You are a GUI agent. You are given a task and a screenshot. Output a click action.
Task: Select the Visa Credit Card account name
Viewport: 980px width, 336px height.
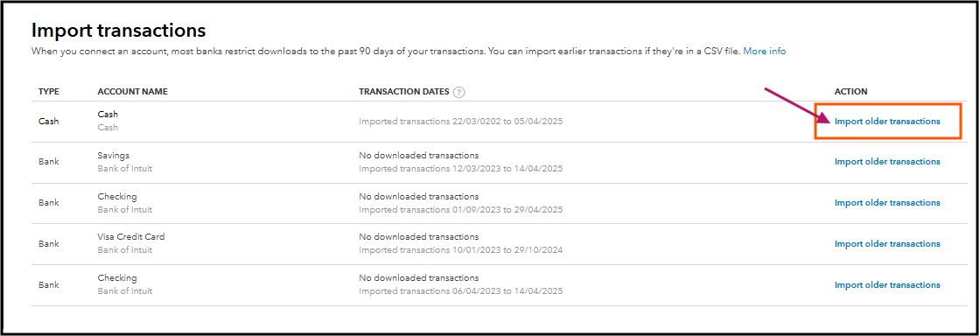[131, 237]
